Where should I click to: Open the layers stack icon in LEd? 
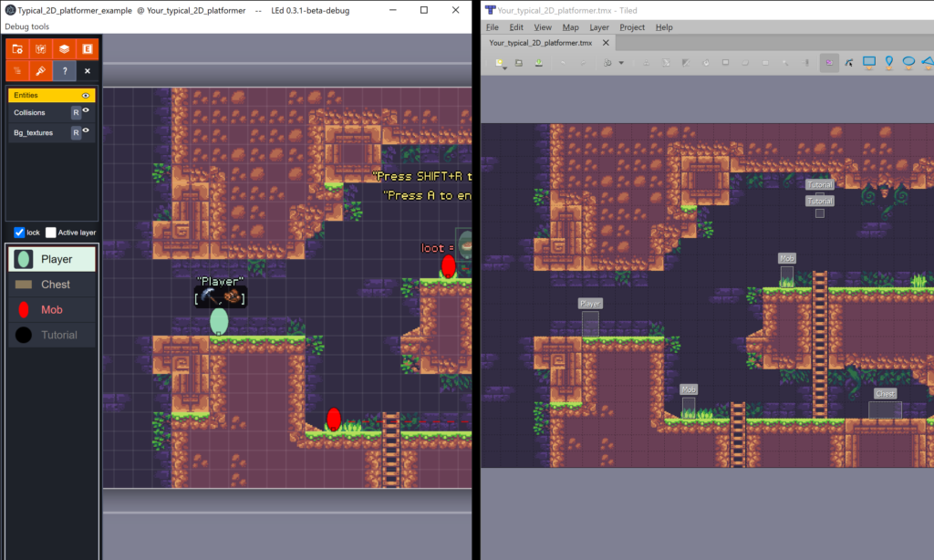(x=64, y=49)
